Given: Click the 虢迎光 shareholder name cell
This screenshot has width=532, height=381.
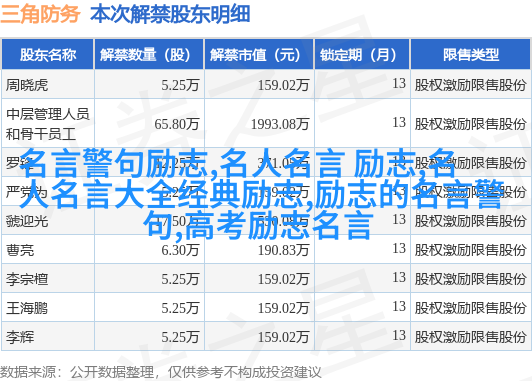Looking at the screenshot, I should [27, 221].
